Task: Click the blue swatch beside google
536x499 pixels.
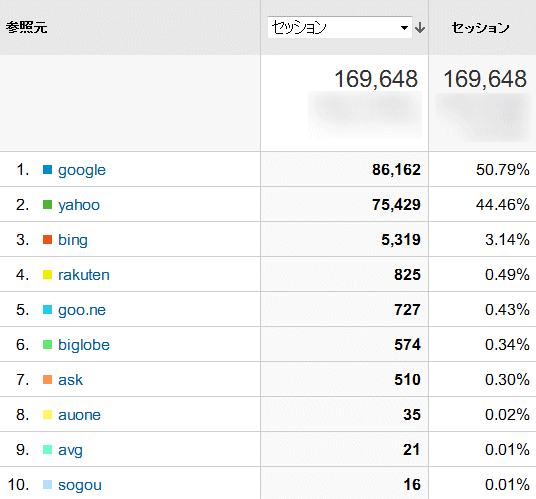Action: 48,170
